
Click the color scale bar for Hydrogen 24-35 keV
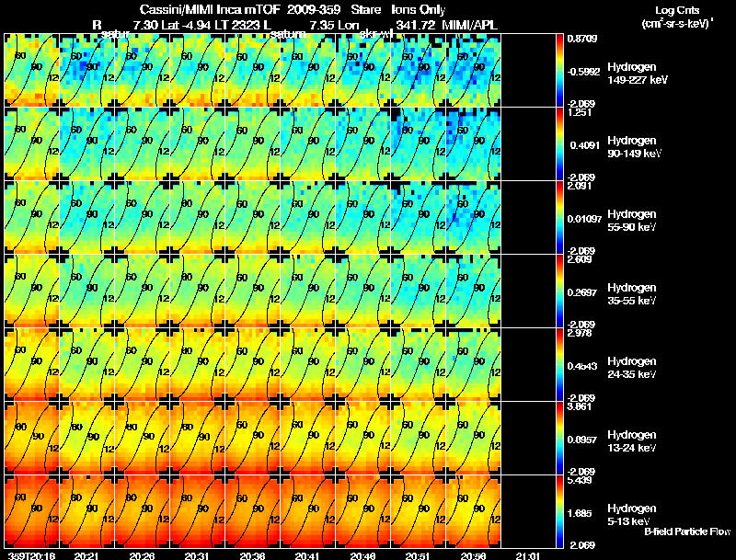coord(559,365)
